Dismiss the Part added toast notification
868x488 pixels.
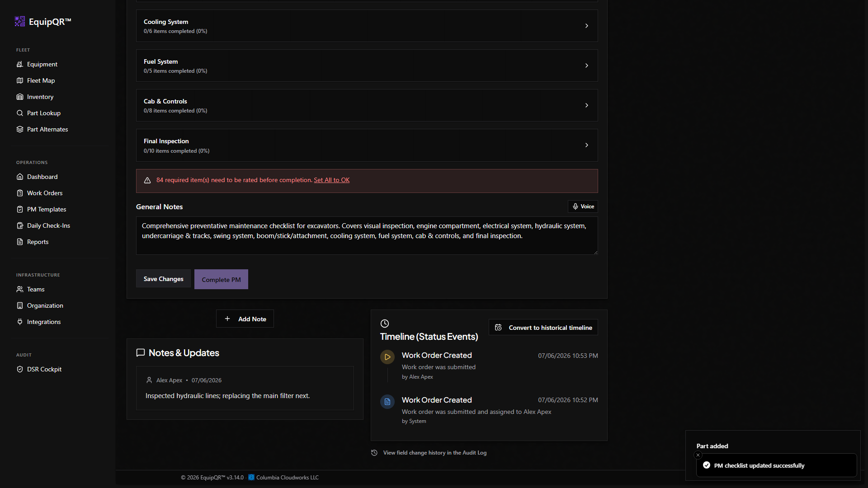point(698,455)
